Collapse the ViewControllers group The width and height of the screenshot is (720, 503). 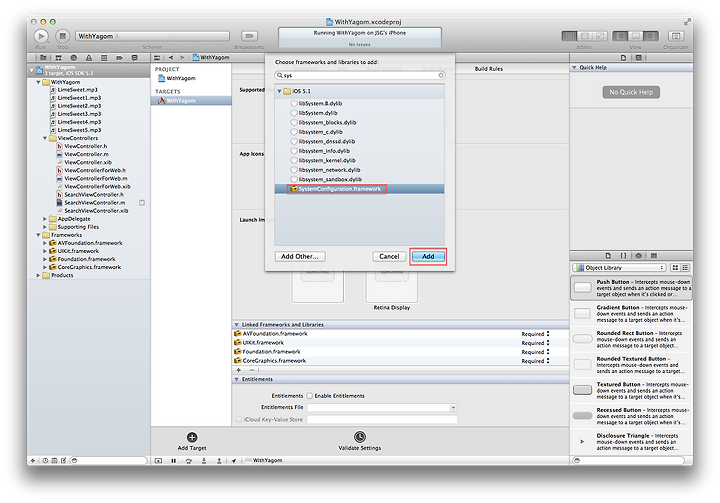45,138
